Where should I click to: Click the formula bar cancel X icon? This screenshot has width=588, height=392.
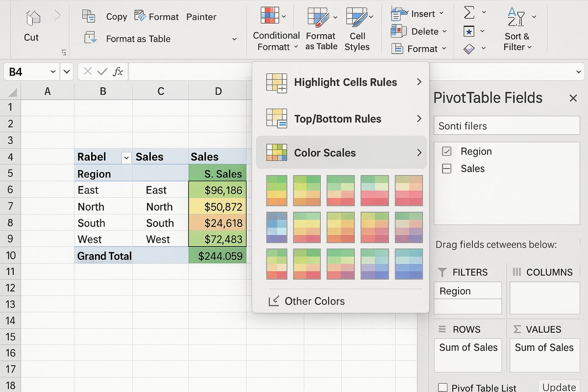click(88, 72)
